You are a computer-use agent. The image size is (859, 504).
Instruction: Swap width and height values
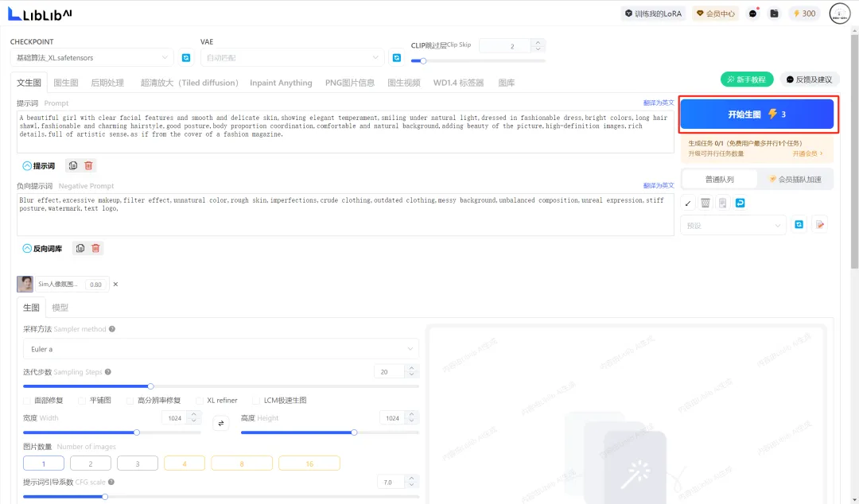221,423
